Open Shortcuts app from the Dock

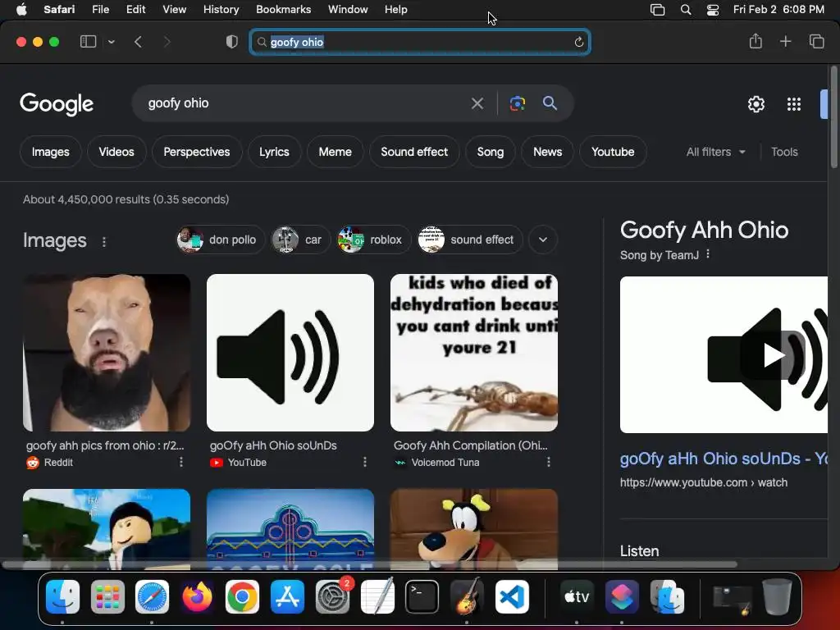tap(622, 597)
